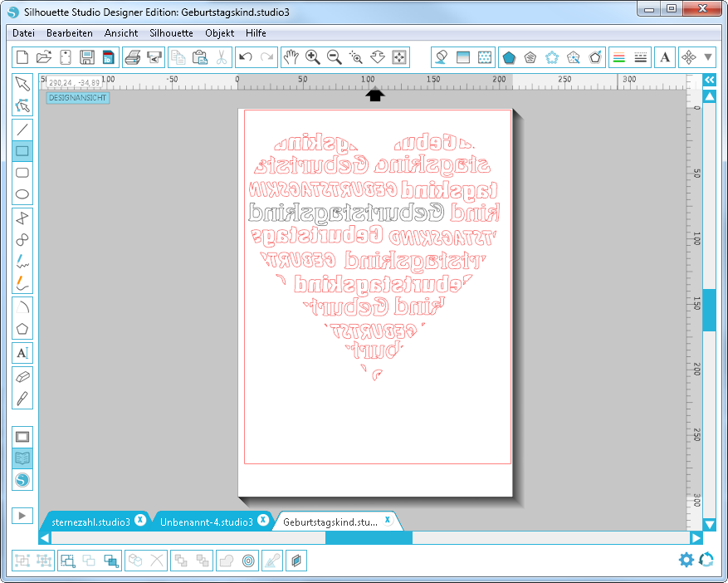The height and width of the screenshot is (583, 728).
Task: Toggle the DESIGNANSICHT view label
Action: [x=77, y=98]
